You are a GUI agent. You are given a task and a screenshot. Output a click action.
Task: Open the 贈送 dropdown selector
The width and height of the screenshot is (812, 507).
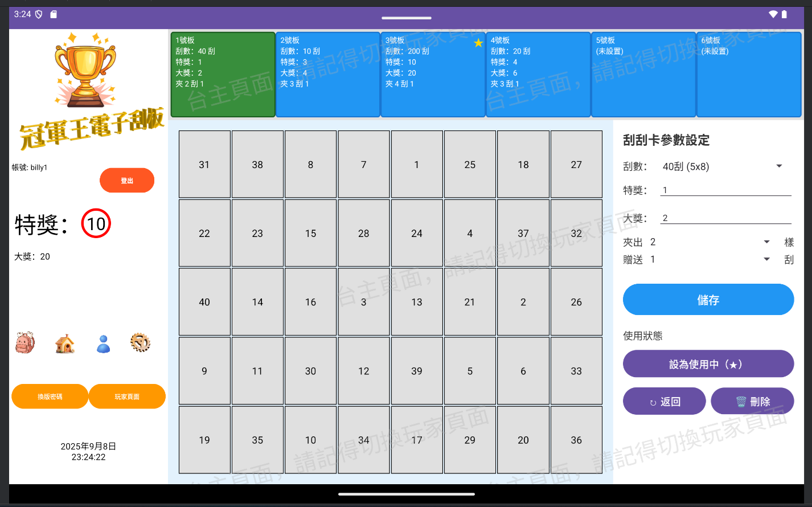click(766, 259)
